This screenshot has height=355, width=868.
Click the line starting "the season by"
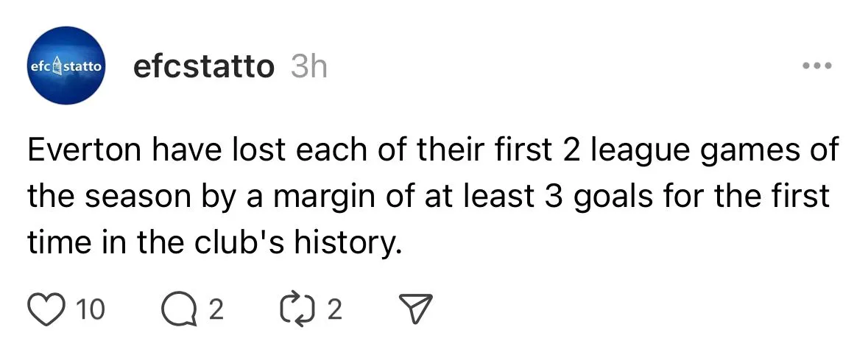428,197
